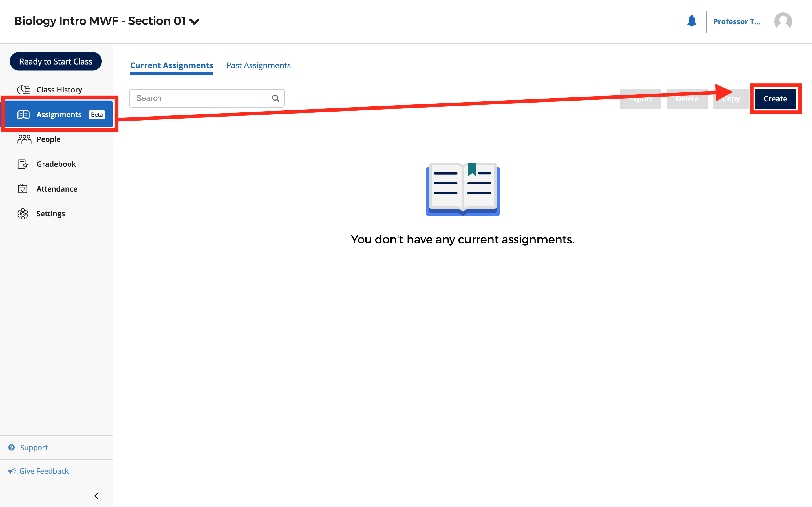Open Gradebook using its document icon
Screen dimensions: 812x507
tap(23, 164)
